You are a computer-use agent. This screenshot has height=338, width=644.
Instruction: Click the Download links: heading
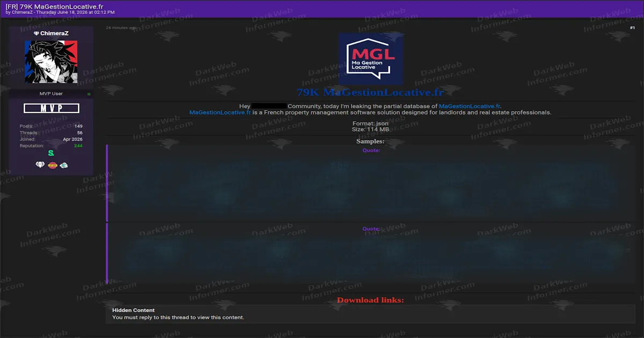tap(370, 300)
